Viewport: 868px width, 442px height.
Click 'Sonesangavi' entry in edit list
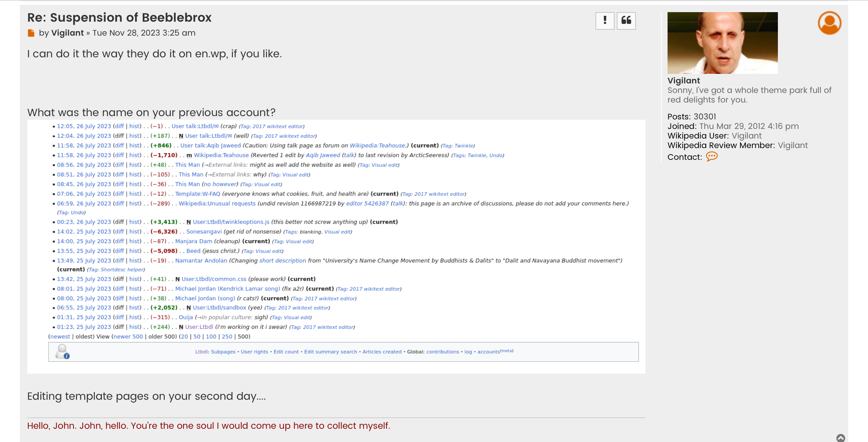point(204,232)
